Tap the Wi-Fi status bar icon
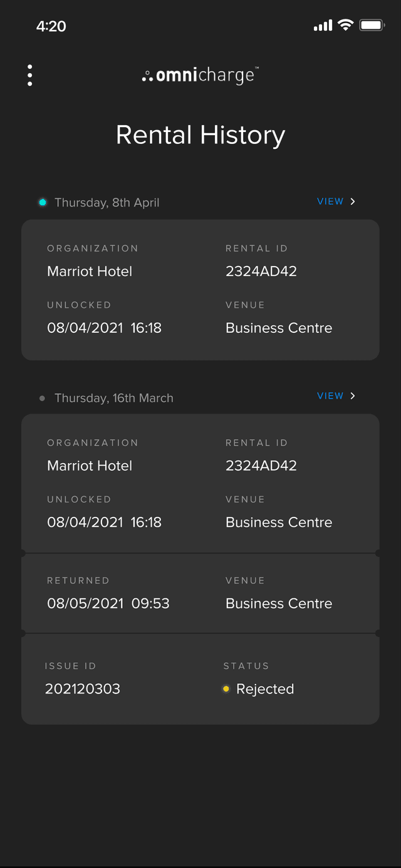Image resolution: width=401 pixels, height=868 pixels. tap(345, 25)
